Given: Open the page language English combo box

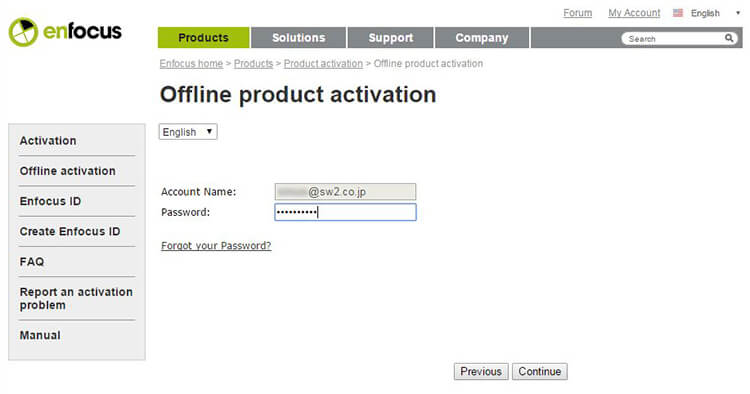Looking at the screenshot, I should click(x=188, y=131).
